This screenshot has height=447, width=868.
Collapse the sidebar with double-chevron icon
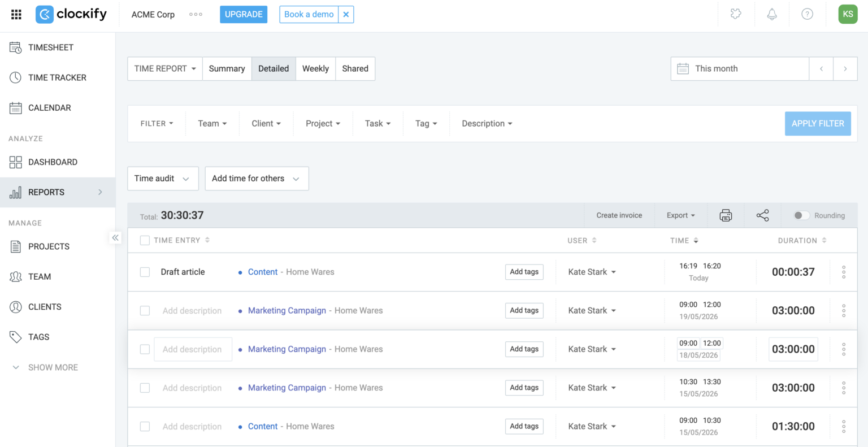click(115, 238)
